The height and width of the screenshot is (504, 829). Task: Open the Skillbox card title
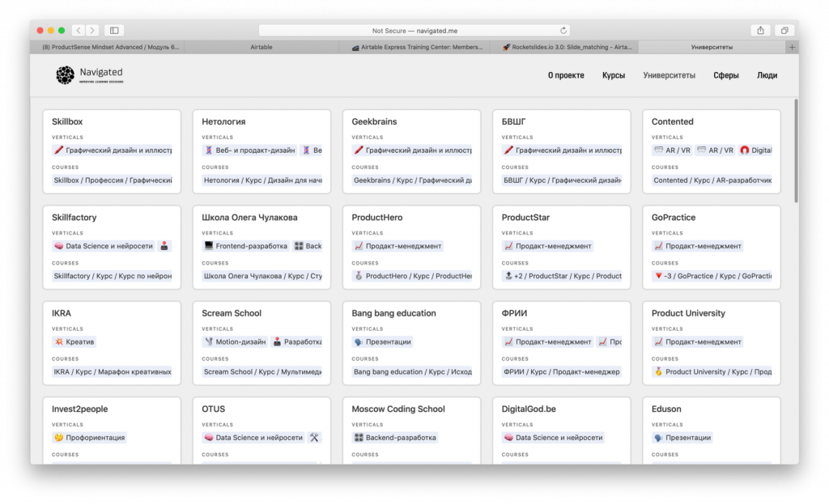pos(67,121)
